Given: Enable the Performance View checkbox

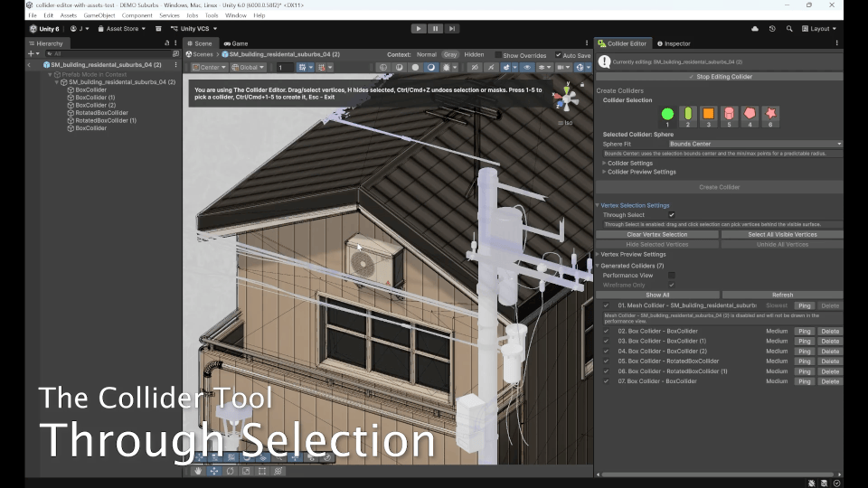Looking at the screenshot, I should [x=672, y=275].
